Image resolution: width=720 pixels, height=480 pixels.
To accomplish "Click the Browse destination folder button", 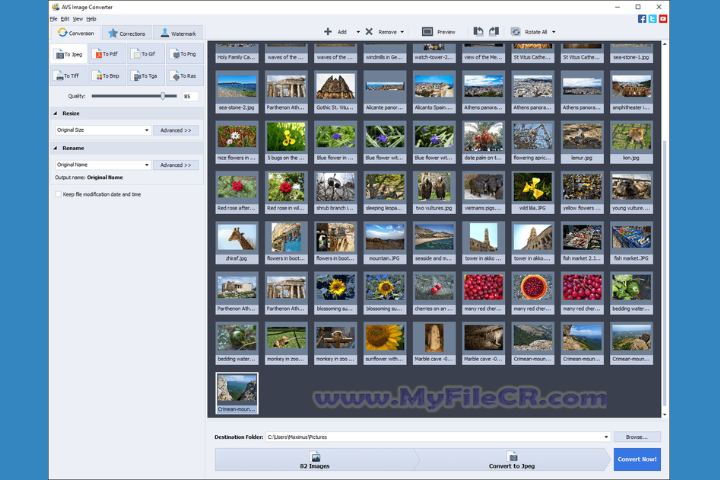I will click(x=637, y=437).
